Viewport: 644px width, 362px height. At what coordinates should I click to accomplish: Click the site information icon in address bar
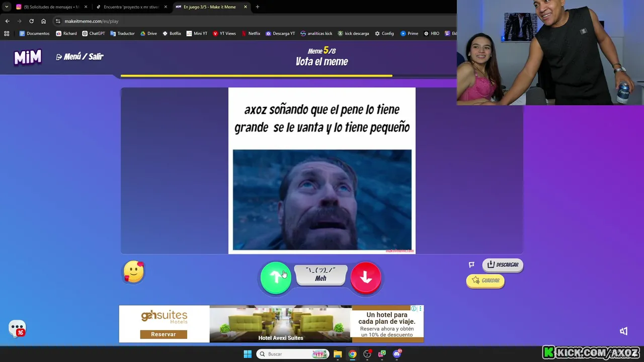[x=58, y=21]
